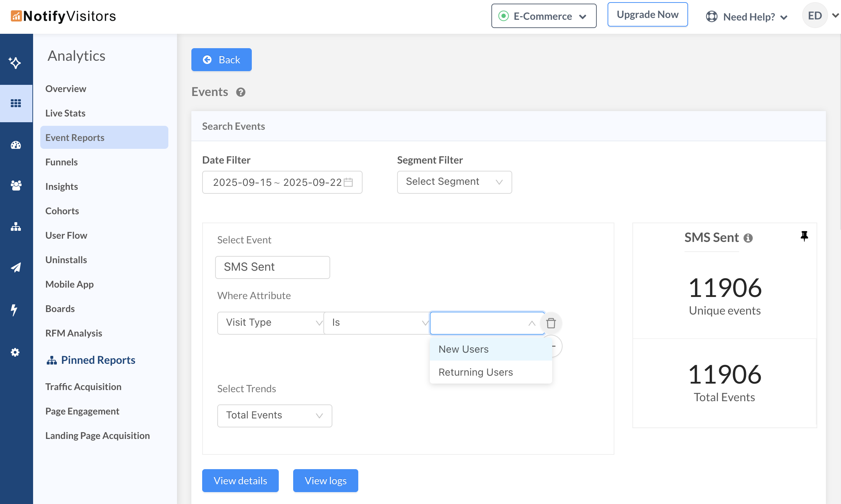The height and width of the screenshot is (504, 841).
Task: Pin the SMS Sent report card
Action: [804, 236]
